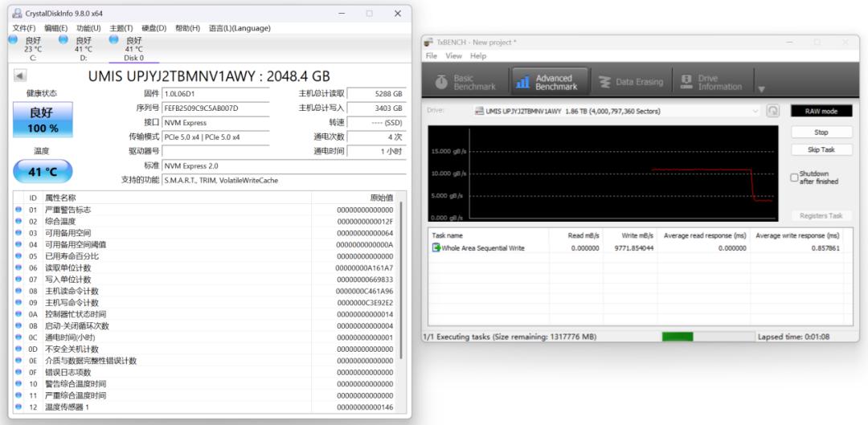Click the previous disk arrow button
This screenshot has width=868, height=425.
pyautogui.click(x=20, y=76)
